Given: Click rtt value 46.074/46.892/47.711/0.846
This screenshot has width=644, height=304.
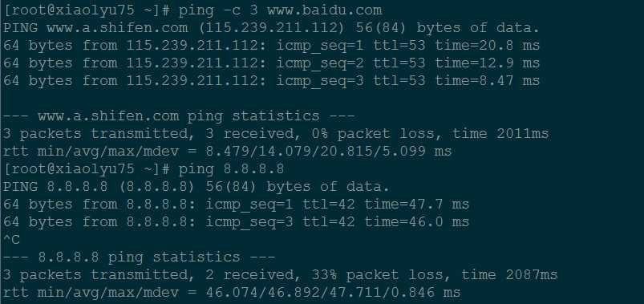Looking at the screenshot, I should [320, 293].
